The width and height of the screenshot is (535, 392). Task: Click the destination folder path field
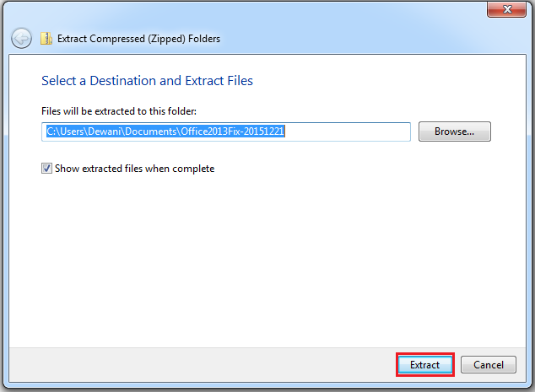(x=226, y=132)
